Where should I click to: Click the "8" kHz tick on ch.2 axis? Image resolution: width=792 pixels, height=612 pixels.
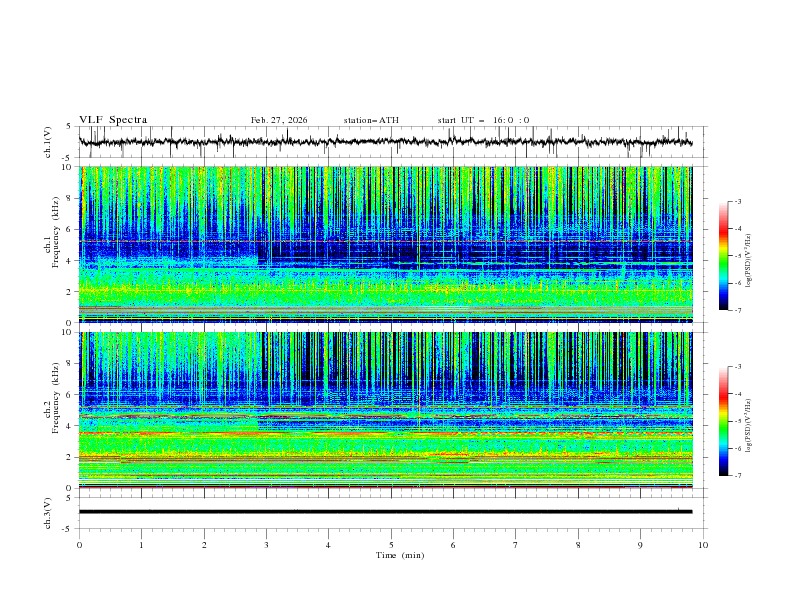point(71,364)
